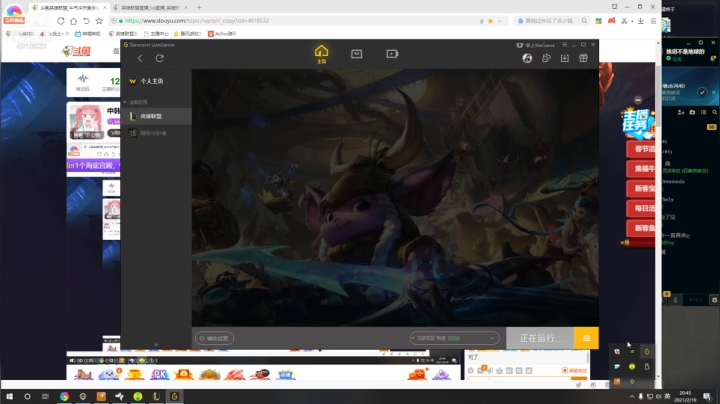720x404 pixels.
Task: Open the WeGame store tab icon
Action: tap(356, 54)
